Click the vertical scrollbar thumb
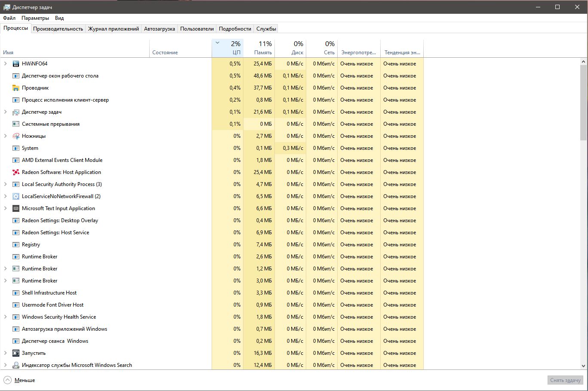Screen dimensions: 588x391 [584, 103]
